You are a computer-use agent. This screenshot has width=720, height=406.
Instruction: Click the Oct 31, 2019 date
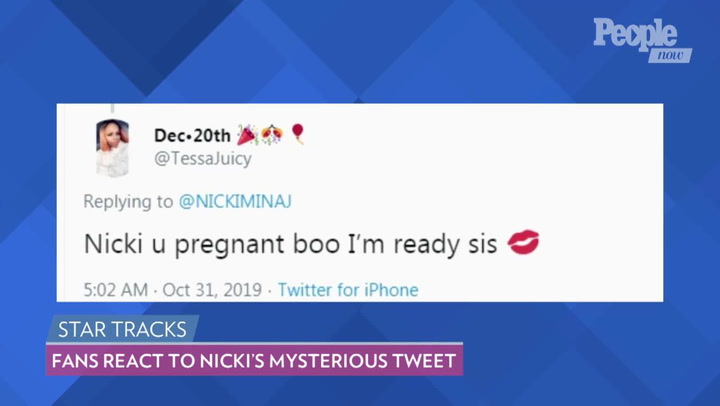click(212, 290)
